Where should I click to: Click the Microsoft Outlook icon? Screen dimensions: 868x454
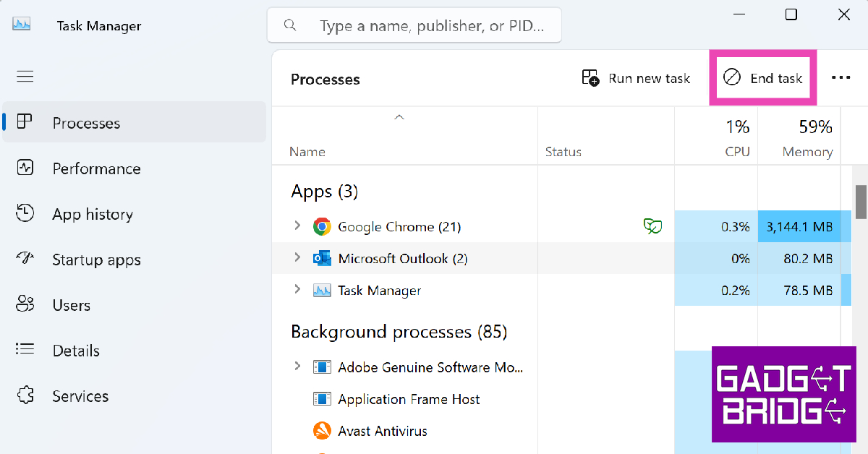(x=322, y=259)
